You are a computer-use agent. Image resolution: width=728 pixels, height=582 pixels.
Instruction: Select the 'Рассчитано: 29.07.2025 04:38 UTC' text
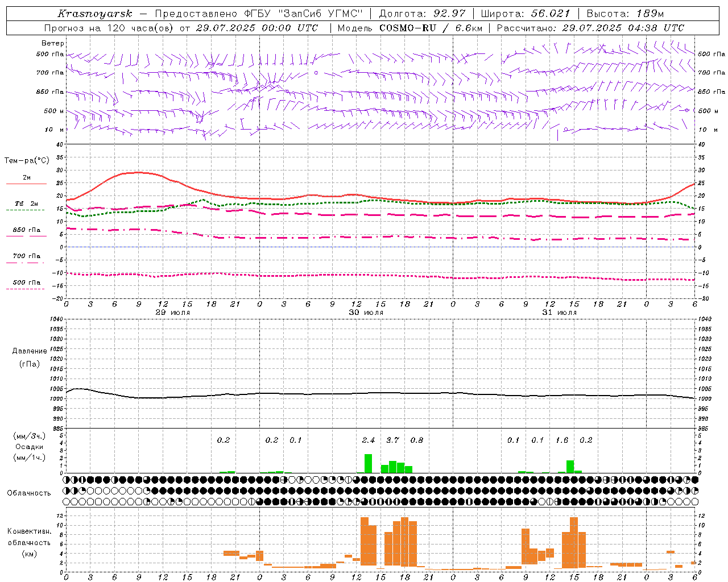pyautogui.click(x=590, y=28)
